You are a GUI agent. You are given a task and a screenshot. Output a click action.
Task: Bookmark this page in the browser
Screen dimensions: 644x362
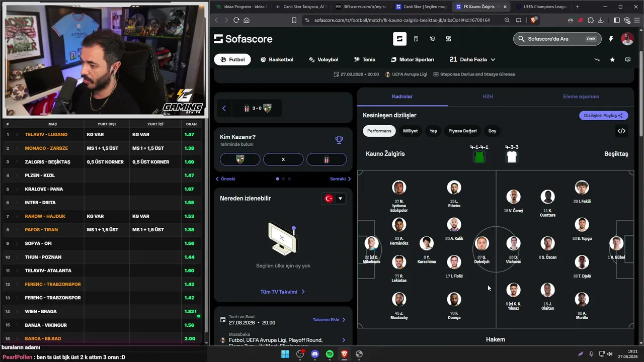click(x=294, y=20)
